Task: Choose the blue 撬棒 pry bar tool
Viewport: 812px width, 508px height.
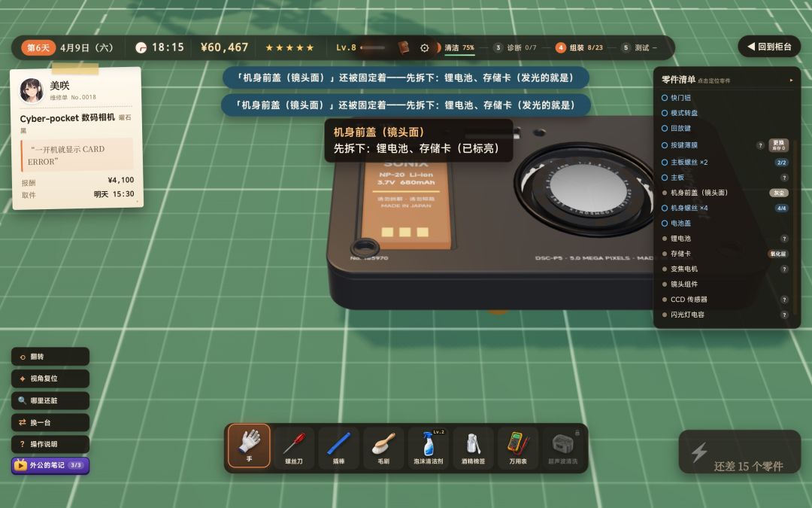Action: tap(338, 448)
